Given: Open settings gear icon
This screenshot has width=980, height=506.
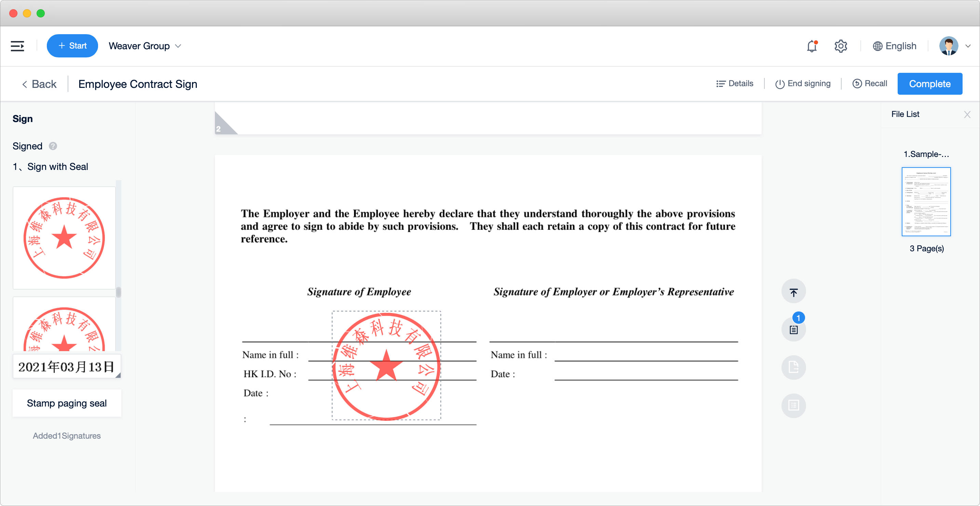Looking at the screenshot, I should (840, 46).
